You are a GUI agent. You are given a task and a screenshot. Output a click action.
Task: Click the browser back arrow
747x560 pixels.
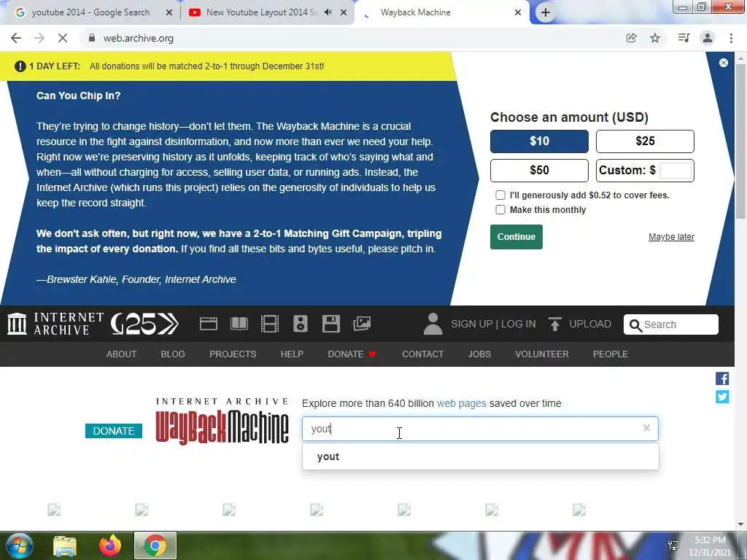[16, 38]
